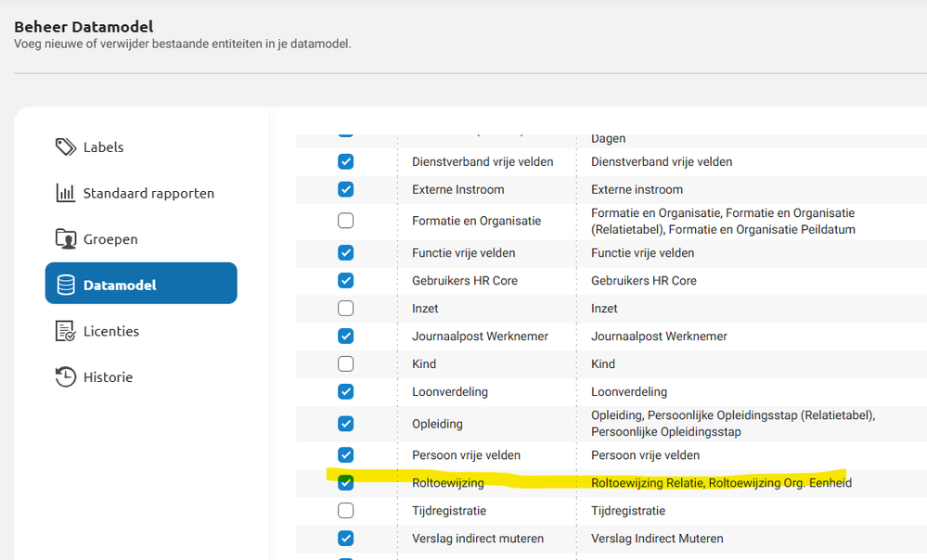The height and width of the screenshot is (560, 927).
Task: Open the Standaard rapporten menu item
Action: (148, 193)
